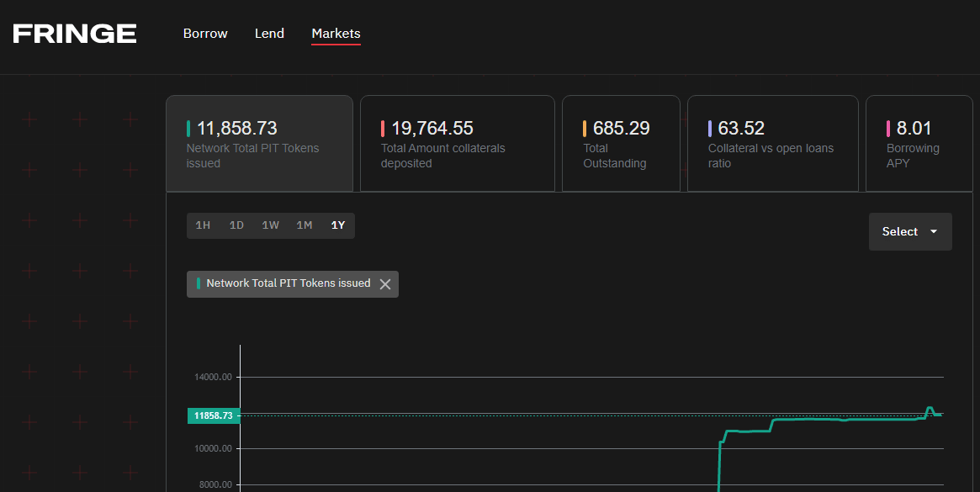Select the Borrowing APY card

[x=919, y=144]
